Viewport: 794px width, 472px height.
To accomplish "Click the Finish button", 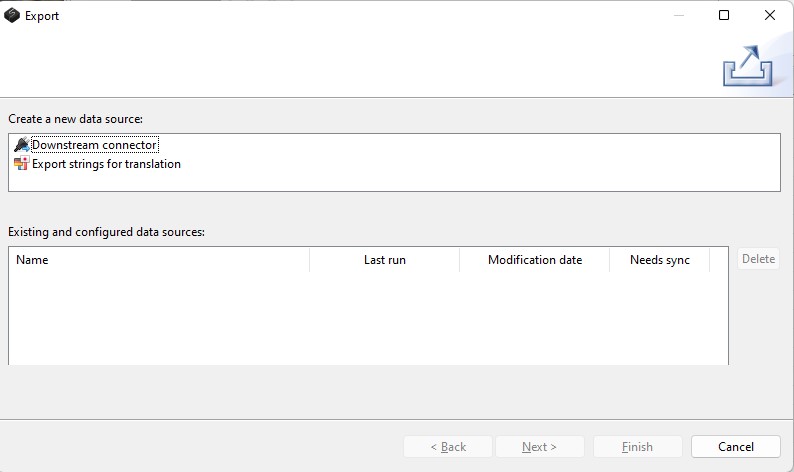I will click(637, 447).
